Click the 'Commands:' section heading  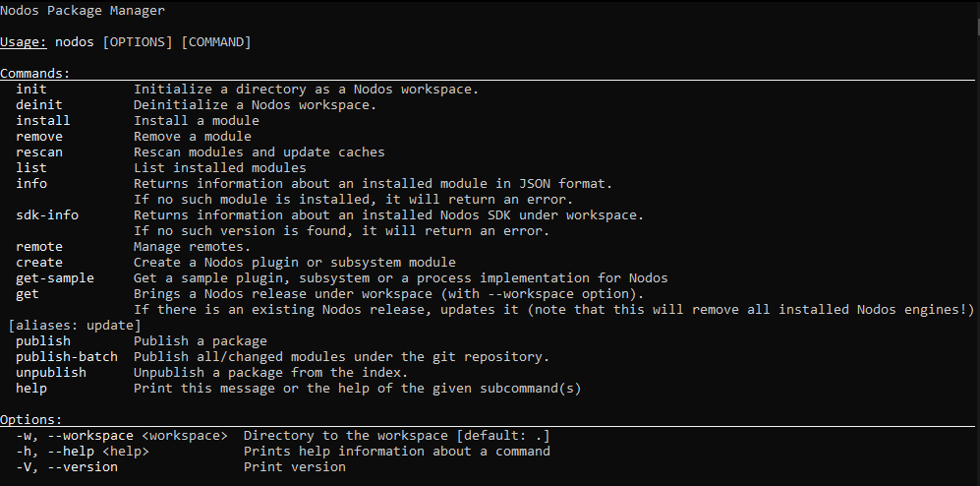pyautogui.click(x=35, y=74)
